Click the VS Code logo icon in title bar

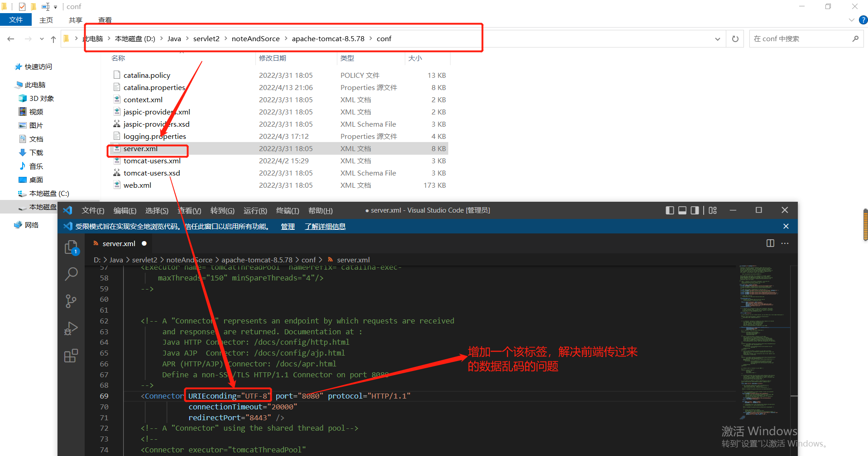click(68, 210)
